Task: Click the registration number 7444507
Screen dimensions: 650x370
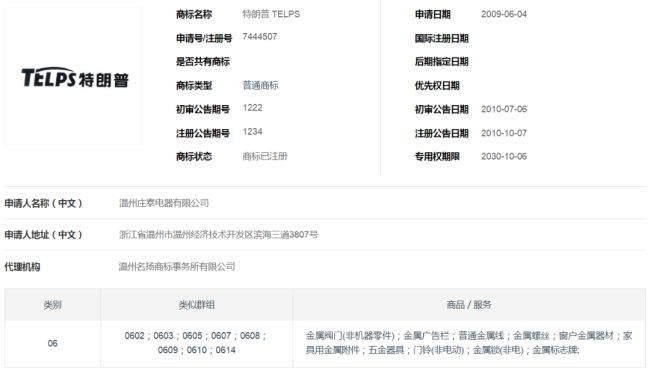Action: click(x=260, y=37)
